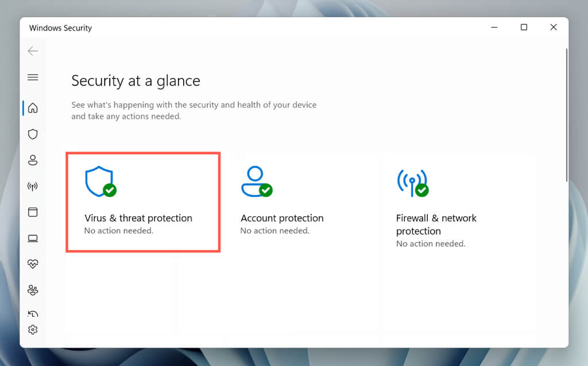Open Device security laptop icon in sidebar
Screen dimensions: 588x366
[x=33, y=238]
